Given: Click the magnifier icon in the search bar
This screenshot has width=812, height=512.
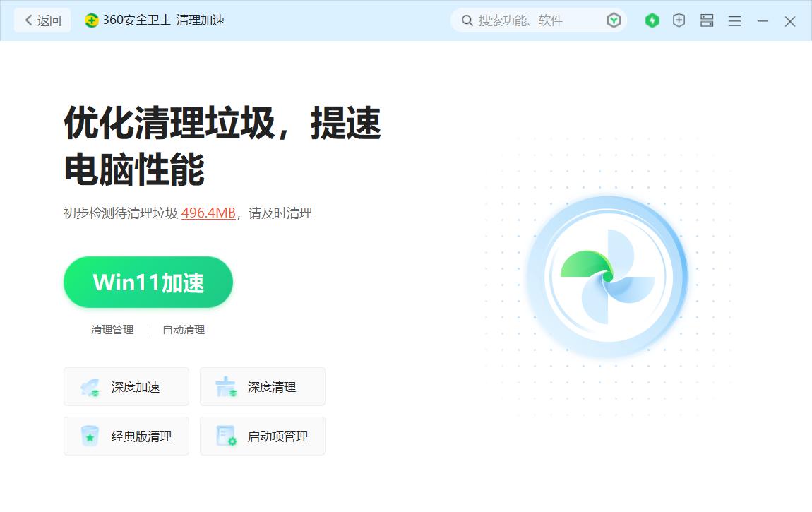Looking at the screenshot, I should click(467, 20).
